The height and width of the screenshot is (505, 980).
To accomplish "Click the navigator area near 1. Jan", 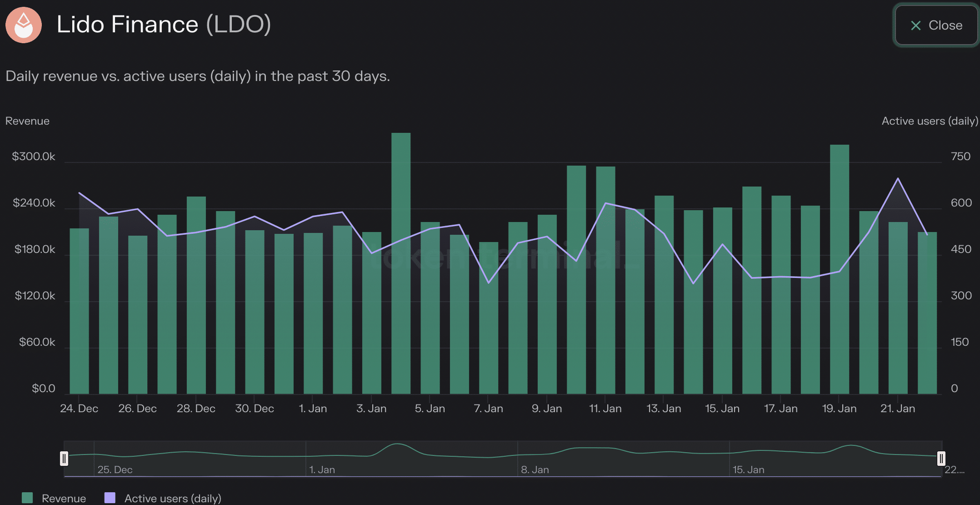I will click(x=322, y=470).
